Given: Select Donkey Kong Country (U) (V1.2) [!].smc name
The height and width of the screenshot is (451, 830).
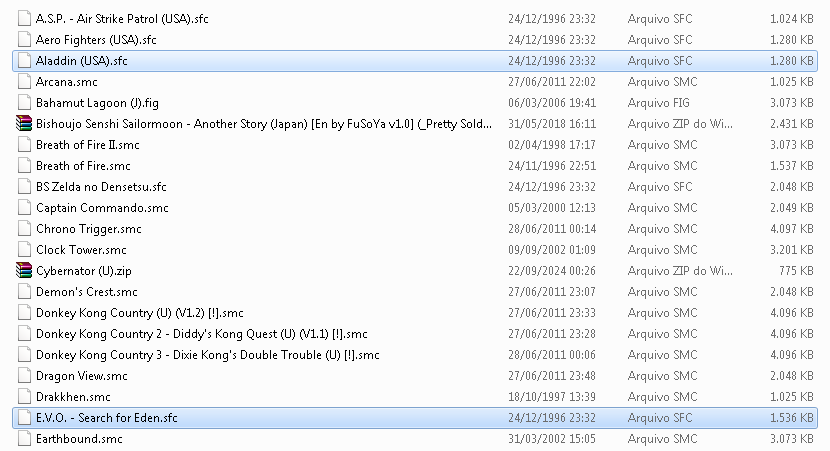Looking at the screenshot, I should click(140, 313).
